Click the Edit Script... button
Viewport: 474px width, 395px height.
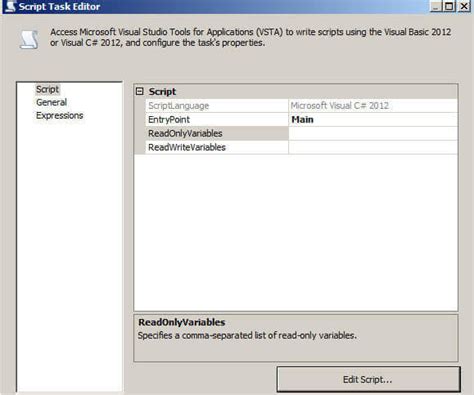tap(368, 379)
